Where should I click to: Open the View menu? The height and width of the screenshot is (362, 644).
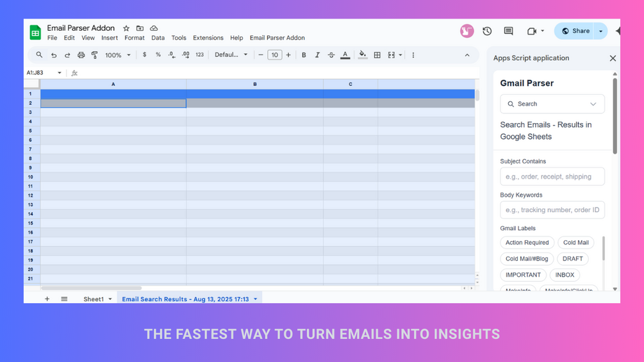(88, 38)
